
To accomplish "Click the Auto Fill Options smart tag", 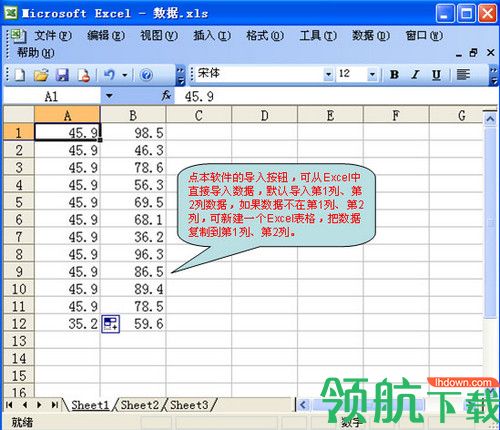I will 111,323.
